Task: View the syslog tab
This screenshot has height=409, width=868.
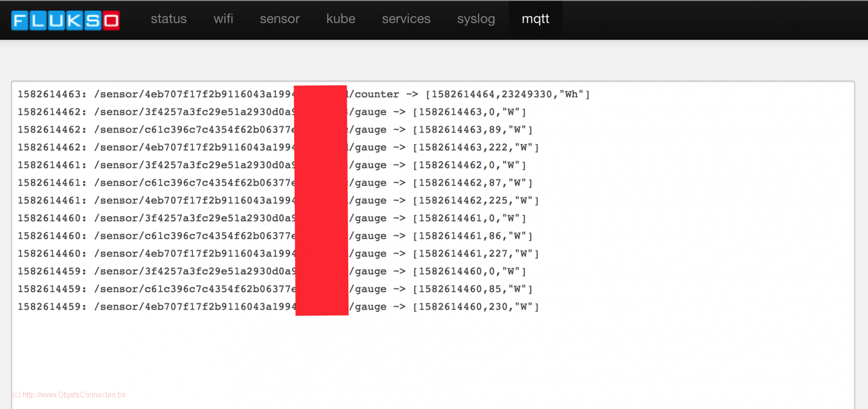Action: [476, 19]
